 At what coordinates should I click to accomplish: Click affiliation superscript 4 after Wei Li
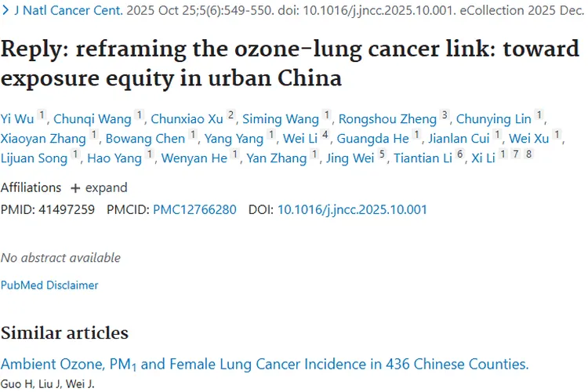[x=325, y=136]
